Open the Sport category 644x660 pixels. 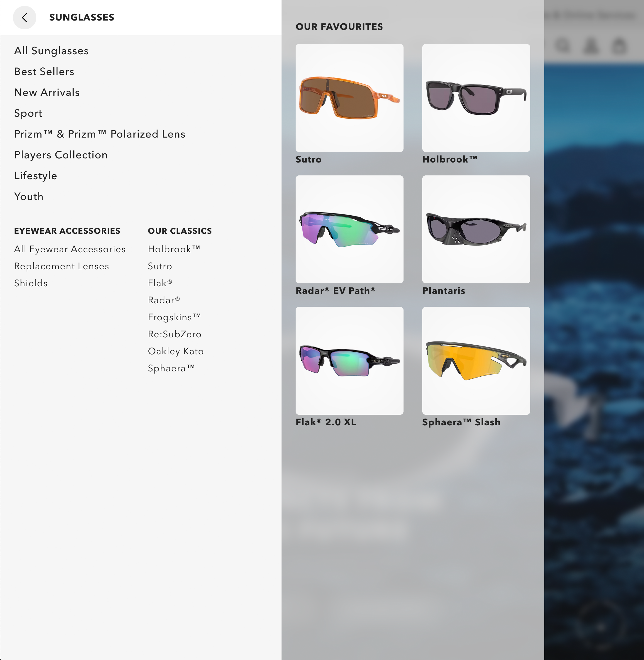(28, 113)
